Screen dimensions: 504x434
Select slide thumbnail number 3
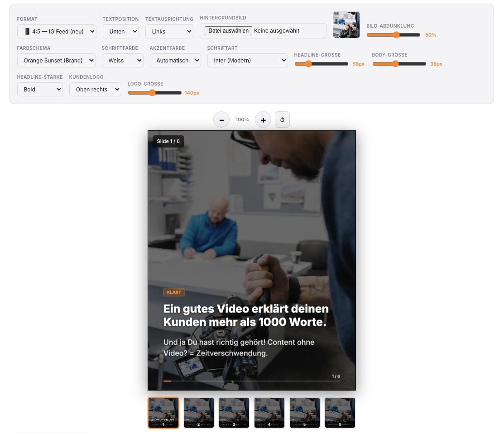tap(234, 412)
